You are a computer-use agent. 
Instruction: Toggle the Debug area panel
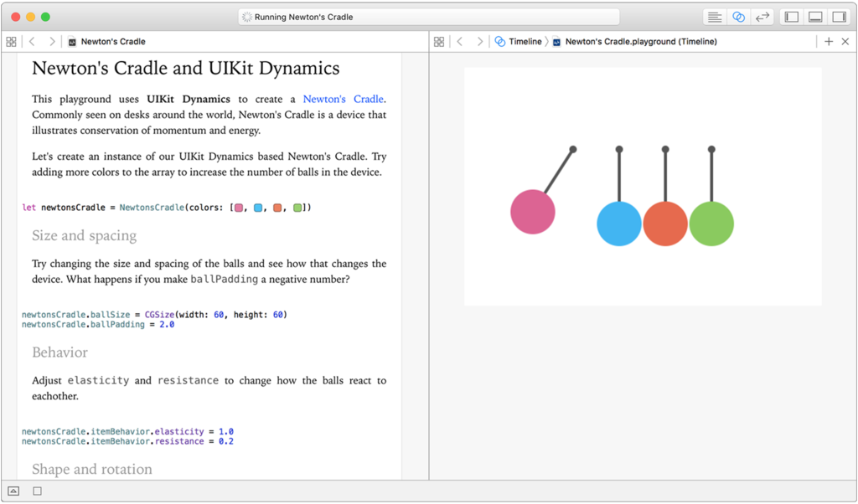pos(815,17)
